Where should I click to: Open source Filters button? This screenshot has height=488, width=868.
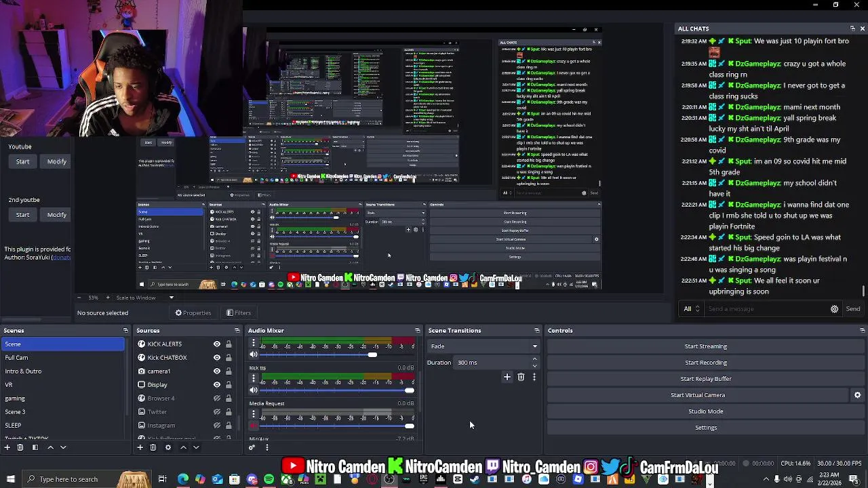coord(239,313)
